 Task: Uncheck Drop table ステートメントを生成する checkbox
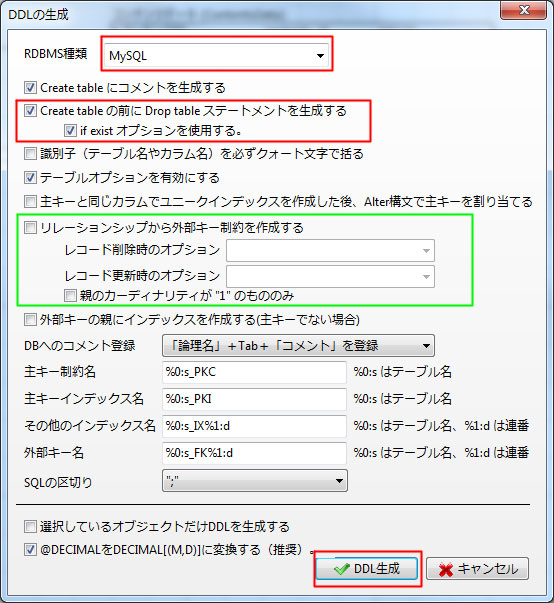30,111
